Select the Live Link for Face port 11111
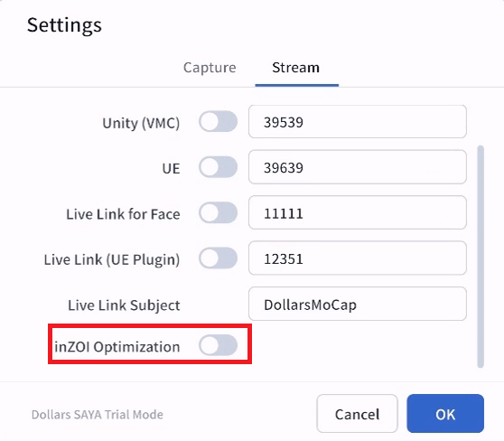The height and width of the screenshot is (441, 504). [358, 212]
